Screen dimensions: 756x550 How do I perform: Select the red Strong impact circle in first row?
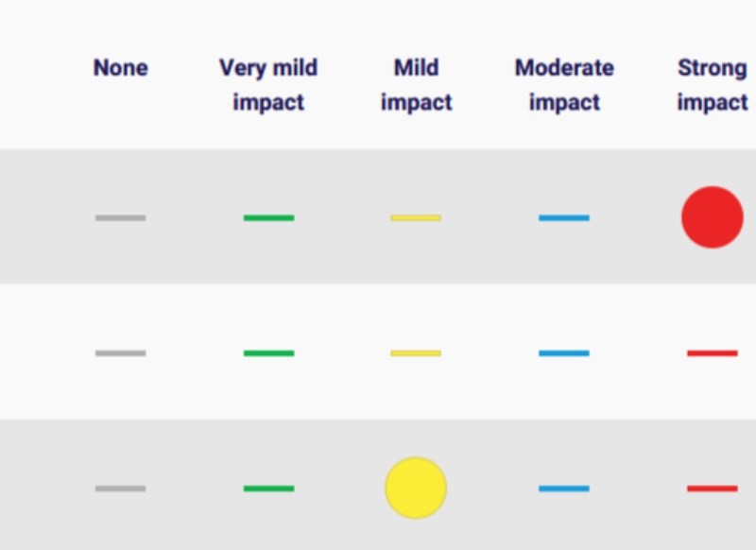click(x=712, y=217)
